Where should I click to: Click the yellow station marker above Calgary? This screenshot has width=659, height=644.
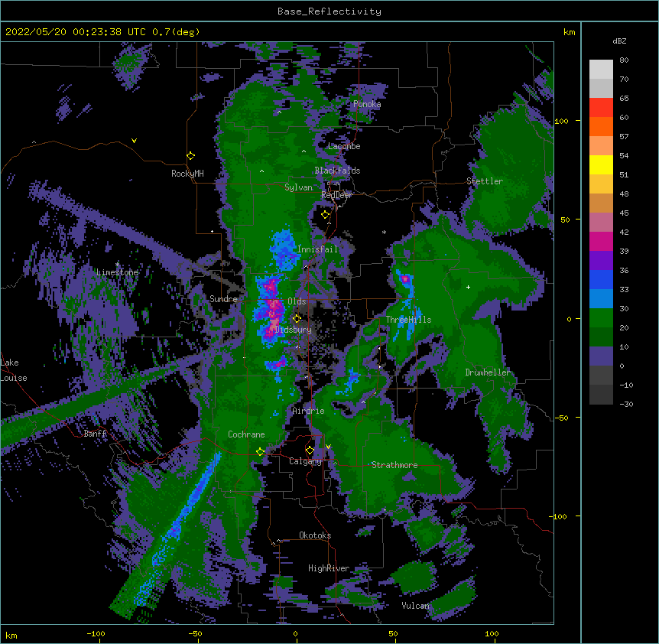pyautogui.click(x=310, y=450)
